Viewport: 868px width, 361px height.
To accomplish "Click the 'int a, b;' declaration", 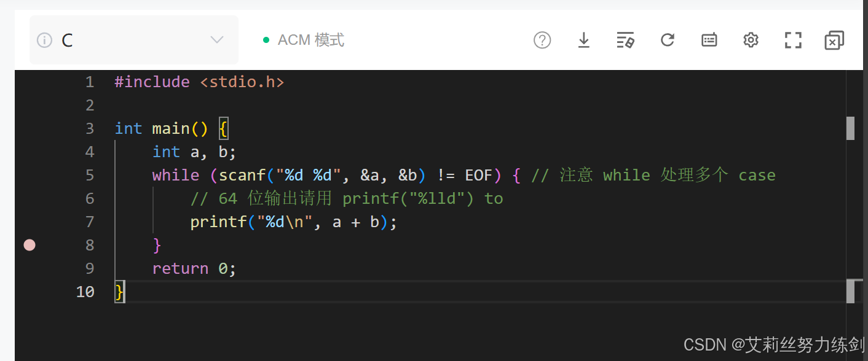I will 194,152.
